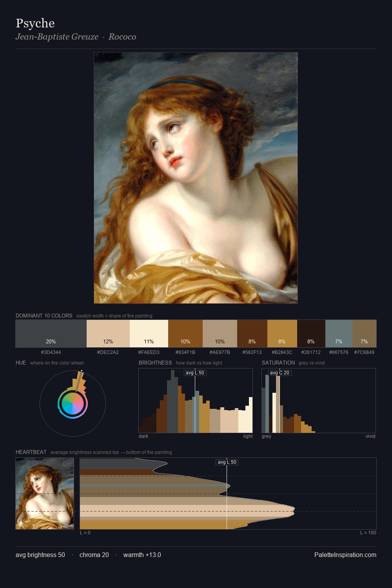Select the #DEC2A2 beige swatch
Screen dimensions: 392x588
pos(108,334)
